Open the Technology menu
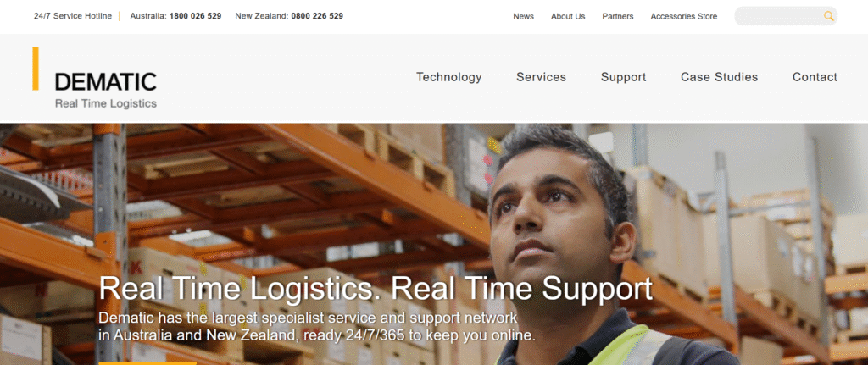The image size is (868, 365). pyautogui.click(x=449, y=77)
